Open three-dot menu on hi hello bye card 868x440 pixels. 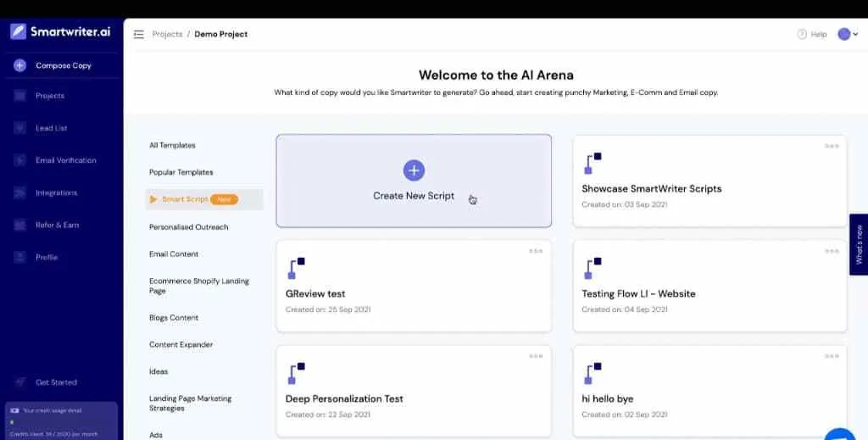[x=832, y=356]
